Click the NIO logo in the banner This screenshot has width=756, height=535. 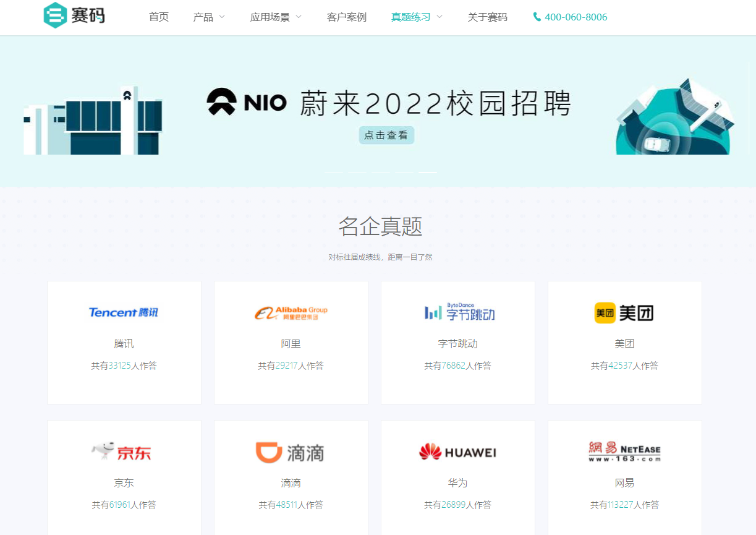247,102
